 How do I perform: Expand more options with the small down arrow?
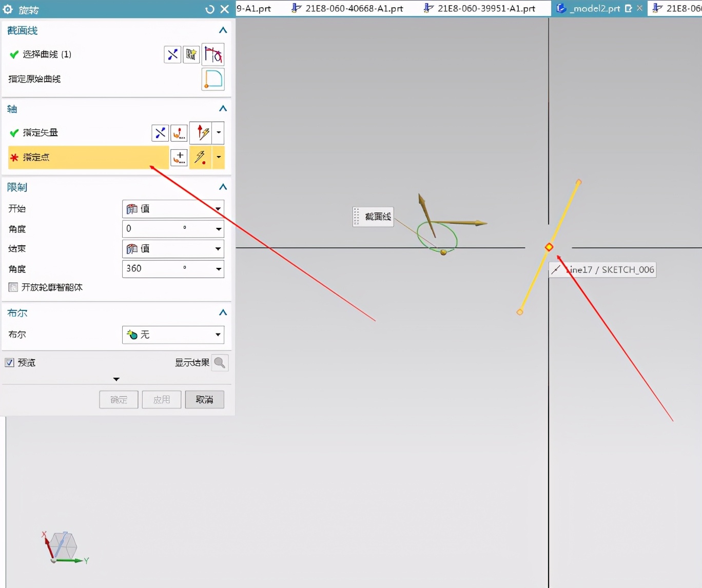[116, 379]
